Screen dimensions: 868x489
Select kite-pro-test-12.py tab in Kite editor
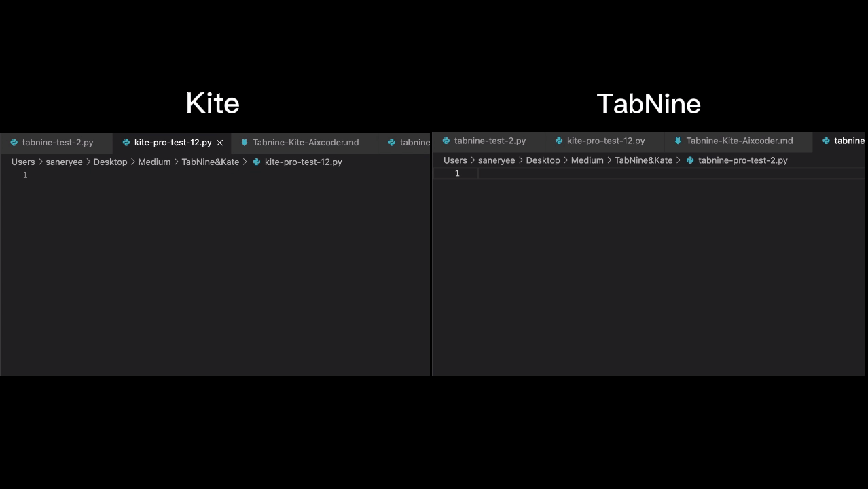click(x=173, y=143)
